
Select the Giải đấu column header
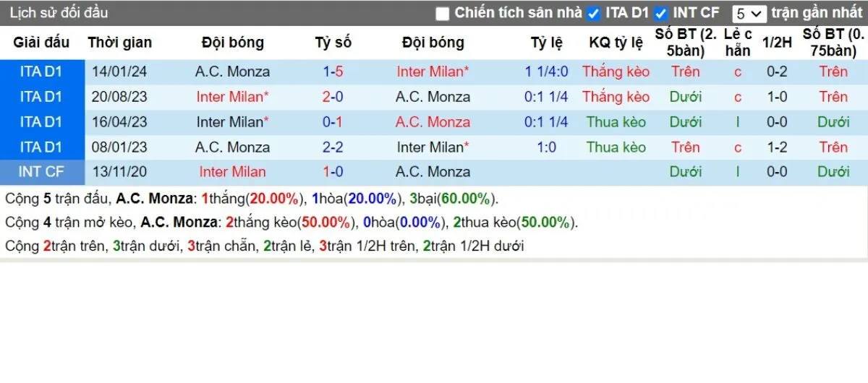(x=41, y=43)
